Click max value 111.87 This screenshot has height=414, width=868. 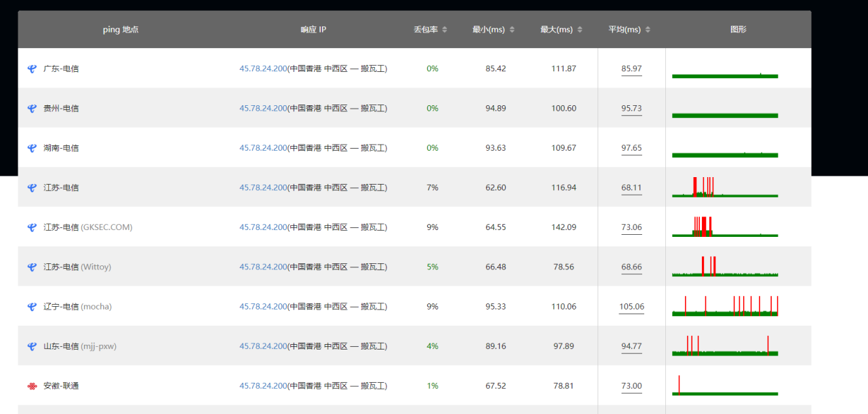click(x=564, y=69)
